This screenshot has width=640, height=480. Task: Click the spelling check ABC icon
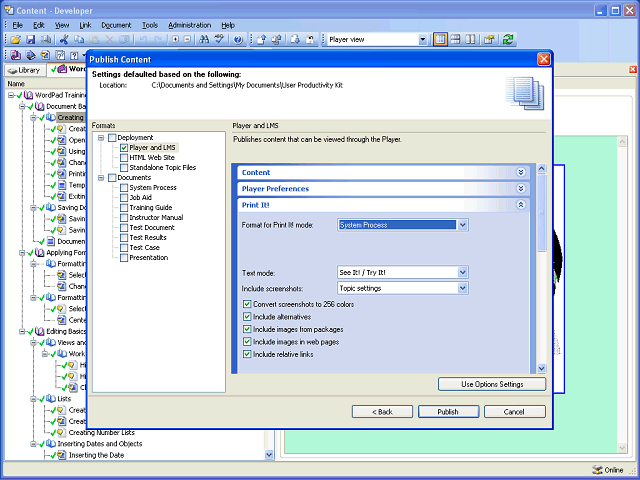click(x=220, y=40)
